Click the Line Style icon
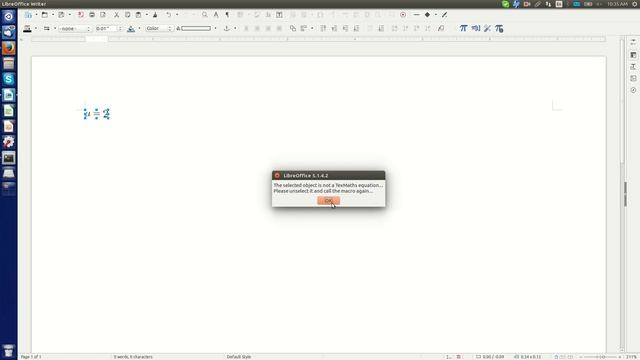 pos(47,28)
